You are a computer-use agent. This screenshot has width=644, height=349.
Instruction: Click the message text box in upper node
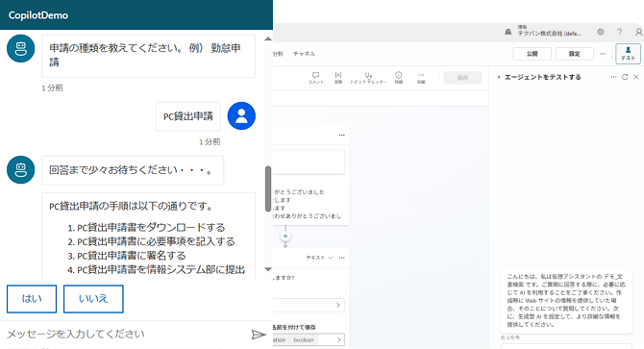click(x=309, y=162)
